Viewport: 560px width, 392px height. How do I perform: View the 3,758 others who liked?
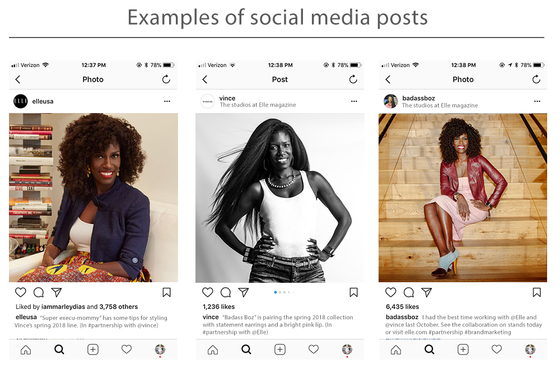(119, 307)
